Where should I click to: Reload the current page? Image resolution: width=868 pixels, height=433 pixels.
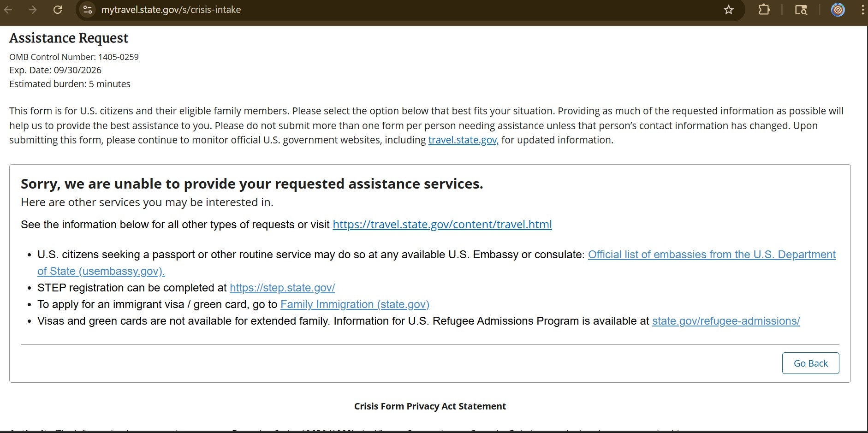pos(58,10)
